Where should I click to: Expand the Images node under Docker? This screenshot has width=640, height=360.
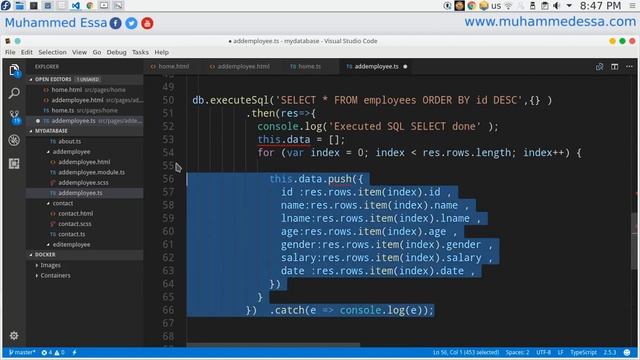tap(50, 265)
